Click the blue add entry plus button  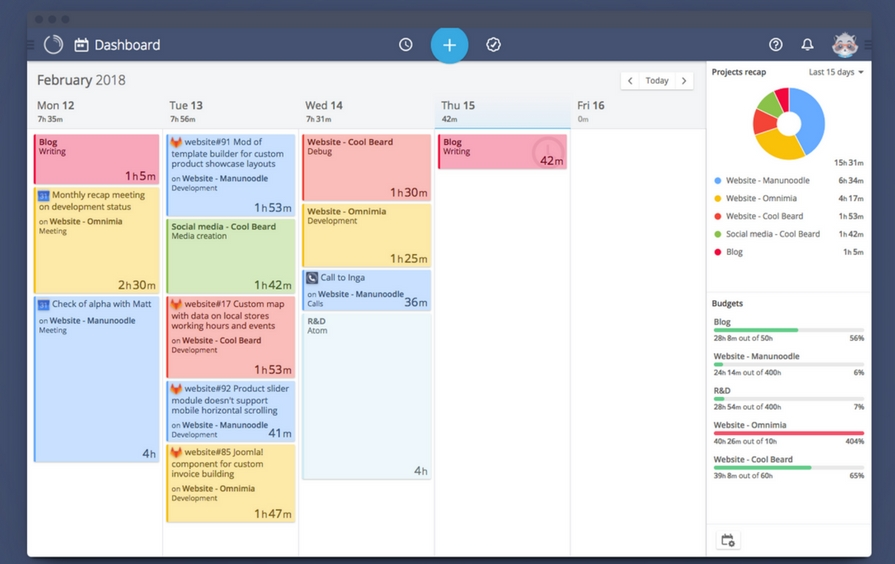(x=449, y=45)
